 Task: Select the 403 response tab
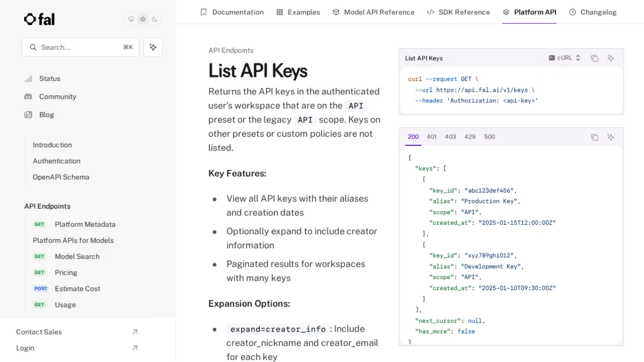[450, 137]
